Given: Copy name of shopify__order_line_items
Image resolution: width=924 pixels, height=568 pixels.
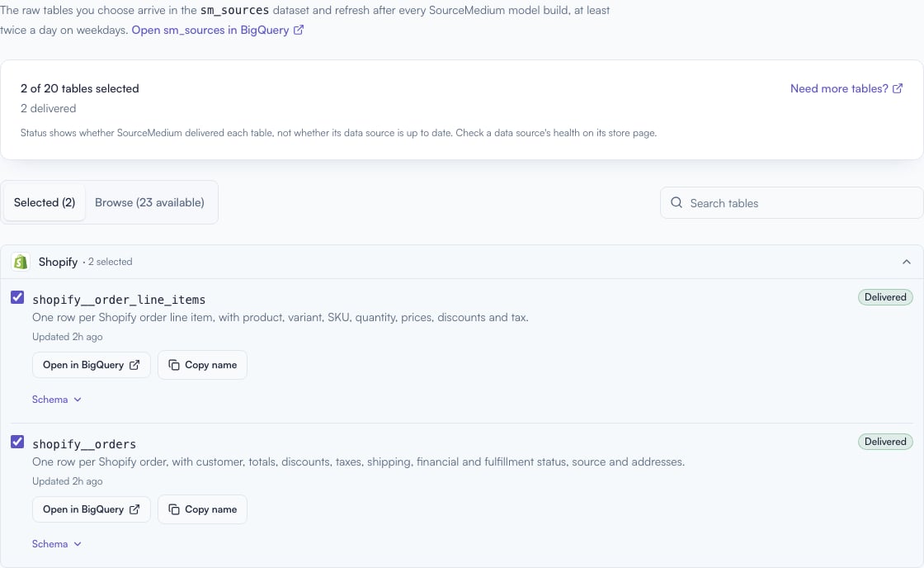Looking at the screenshot, I should [x=202, y=365].
